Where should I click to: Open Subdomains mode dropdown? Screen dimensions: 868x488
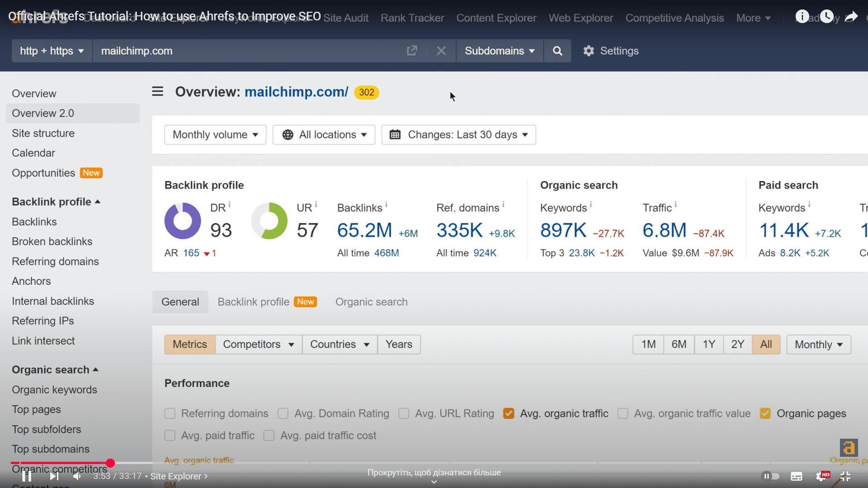pos(500,51)
